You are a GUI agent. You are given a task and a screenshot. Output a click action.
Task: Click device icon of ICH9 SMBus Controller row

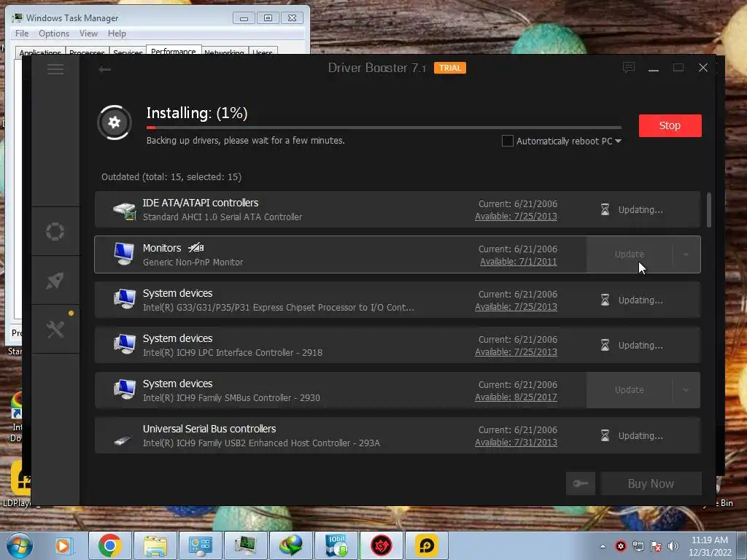[x=124, y=389]
